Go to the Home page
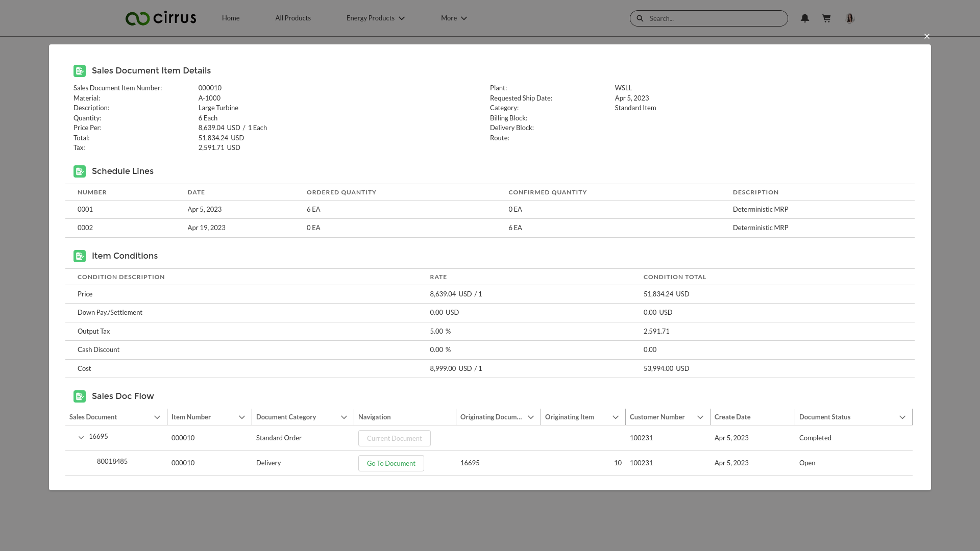The image size is (980, 551). [x=231, y=18]
